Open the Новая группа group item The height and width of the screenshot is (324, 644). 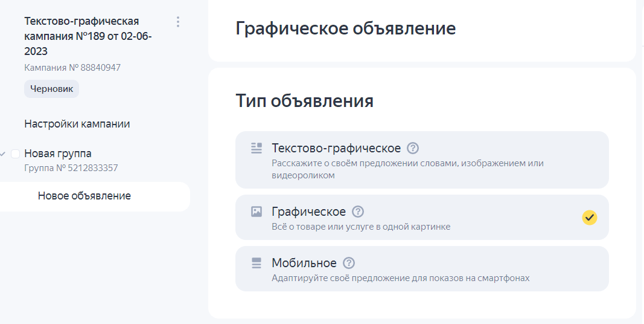point(58,154)
